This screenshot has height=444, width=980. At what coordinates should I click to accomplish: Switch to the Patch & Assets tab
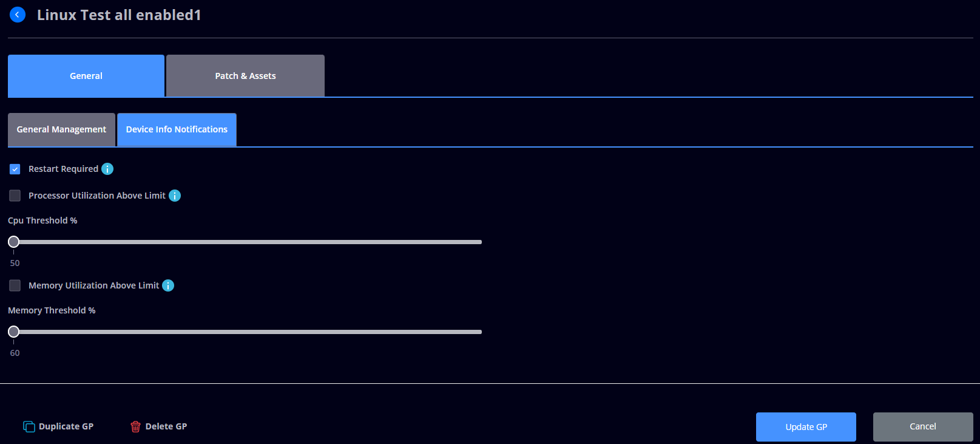pos(245,76)
